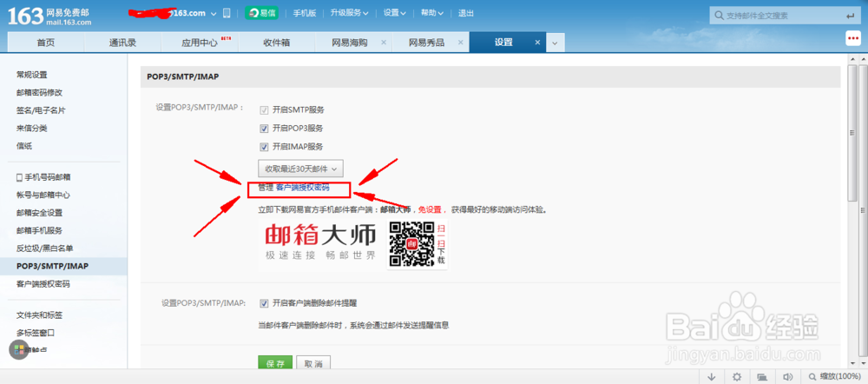Image resolution: width=868 pixels, height=384 pixels.
Task: Toggle 开启客户端删除邮件提醒 checkbox
Action: tap(264, 303)
